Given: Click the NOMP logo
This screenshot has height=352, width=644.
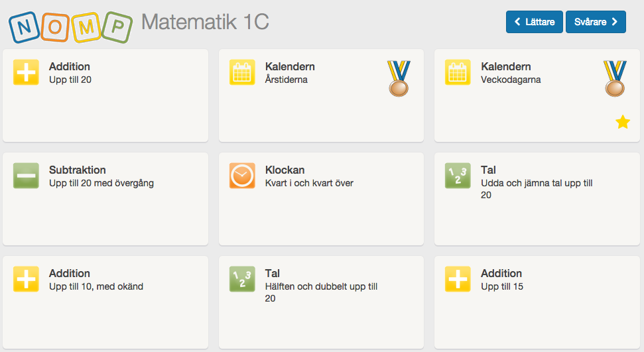Looking at the screenshot, I should [x=71, y=27].
